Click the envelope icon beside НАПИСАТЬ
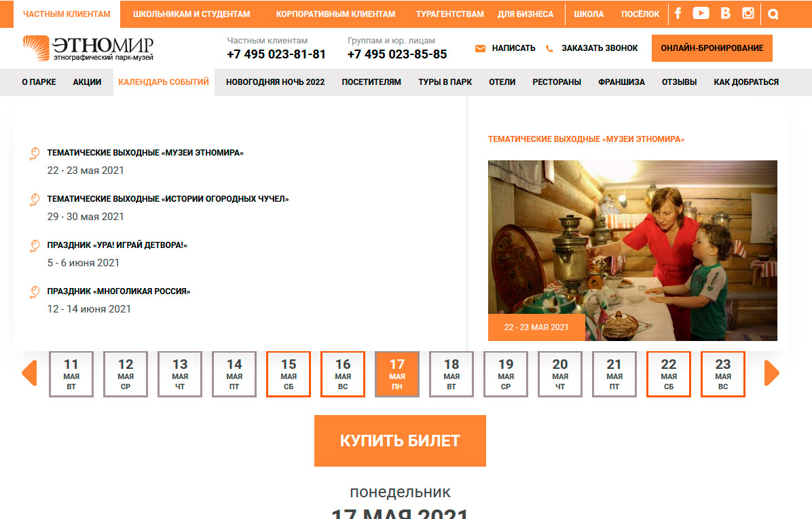Image resolution: width=812 pixels, height=519 pixels. pos(480,48)
